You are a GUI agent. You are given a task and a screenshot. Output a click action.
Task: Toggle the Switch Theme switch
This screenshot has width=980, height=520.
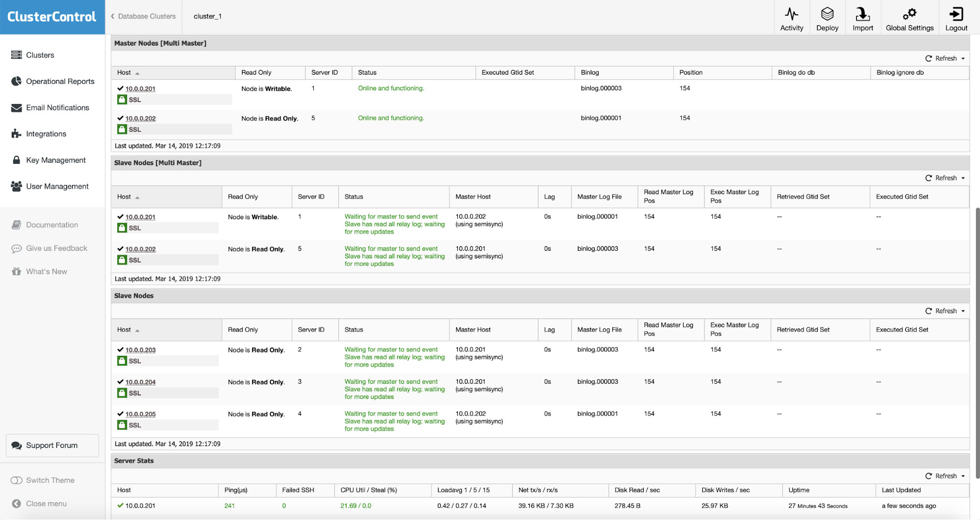click(17, 480)
